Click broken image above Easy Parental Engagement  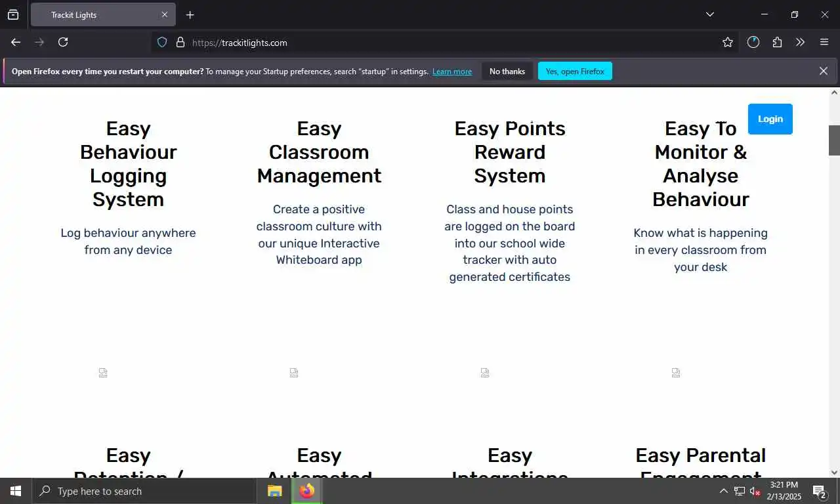point(676,373)
